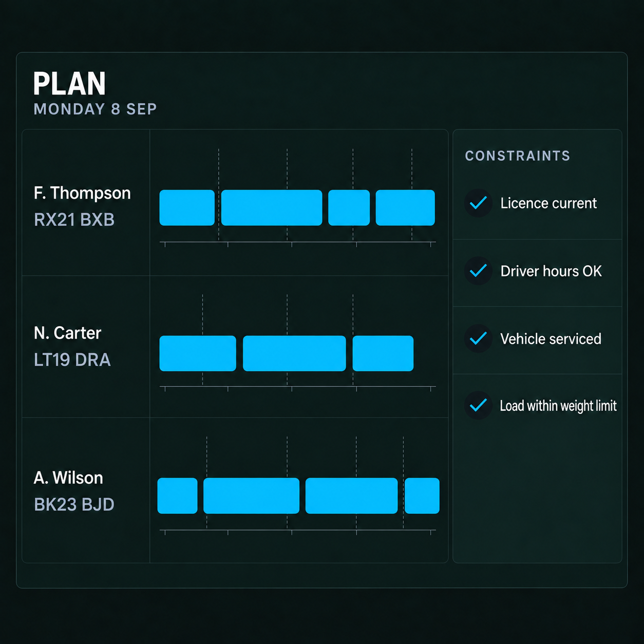Select A. Wilson's second schedule block

[x=251, y=496]
